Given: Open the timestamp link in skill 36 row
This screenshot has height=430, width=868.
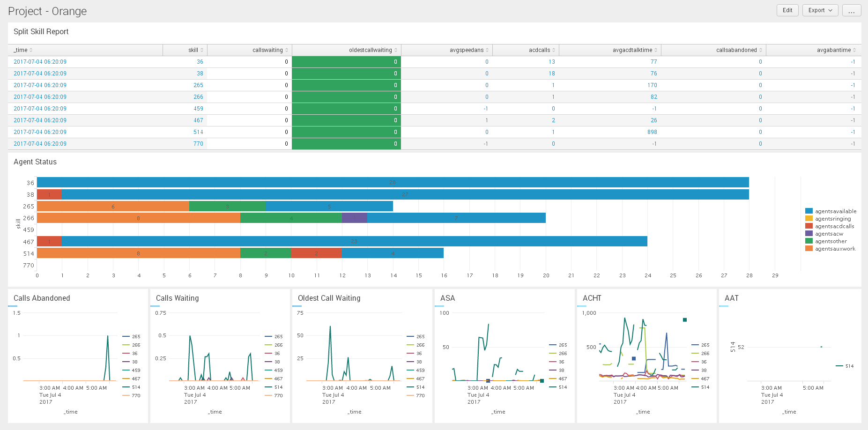Looking at the screenshot, I should coord(40,62).
